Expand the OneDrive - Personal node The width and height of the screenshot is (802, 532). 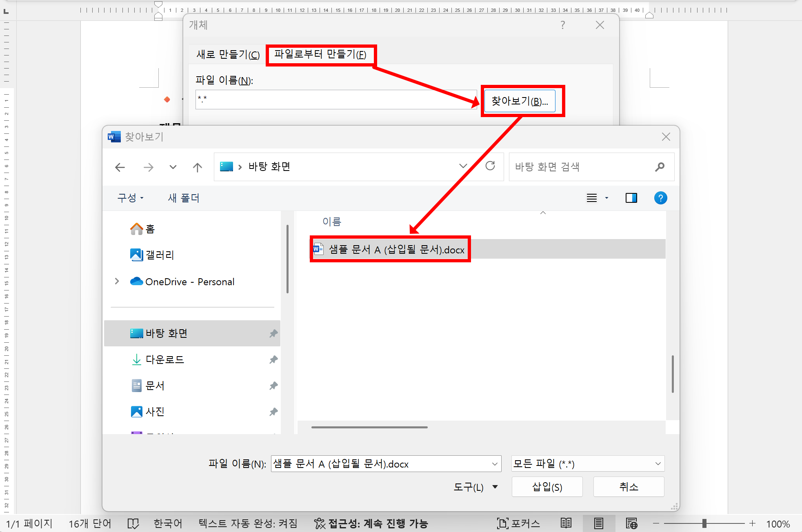[117, 282]
